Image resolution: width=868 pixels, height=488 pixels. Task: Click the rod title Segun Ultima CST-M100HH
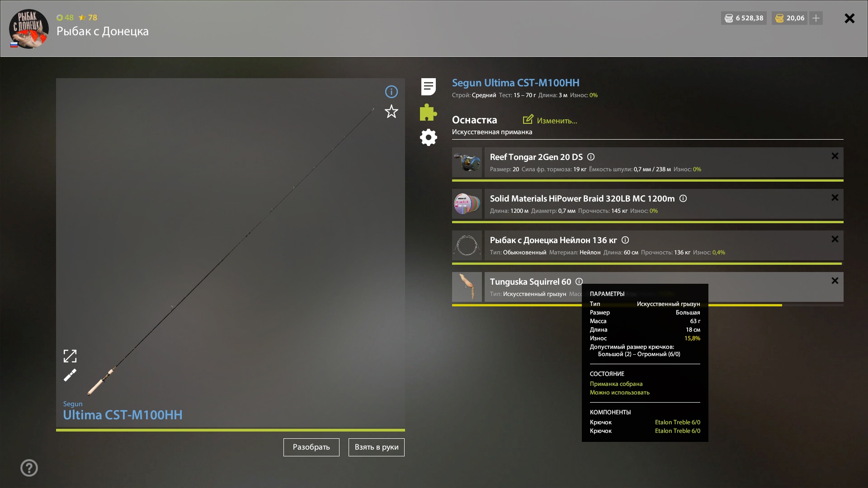516,83
